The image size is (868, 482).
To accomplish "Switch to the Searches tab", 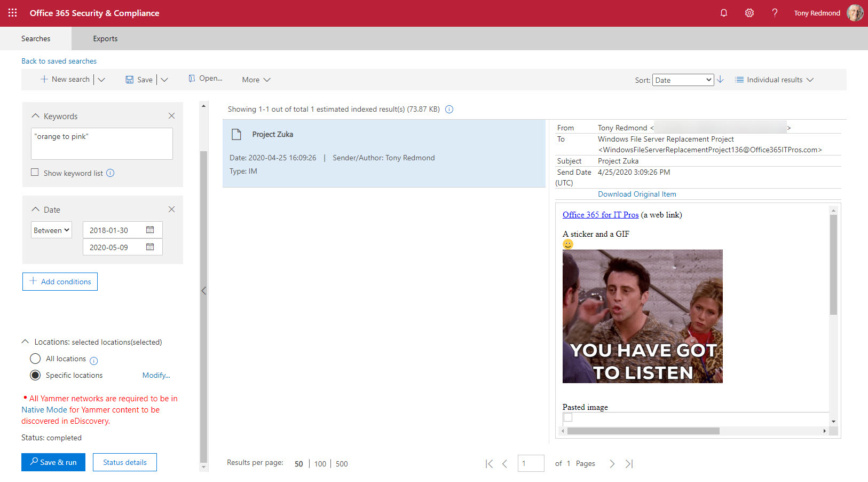I will (x=36, y=38).
